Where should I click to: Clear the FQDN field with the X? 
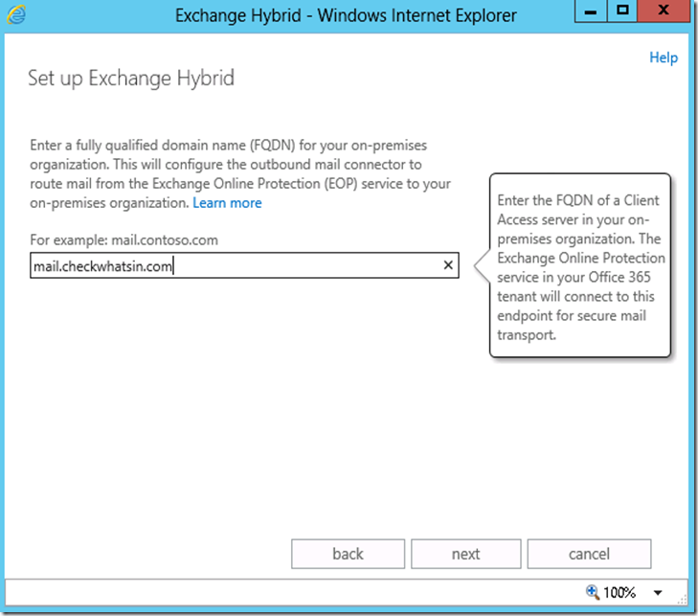pos(448,265)
